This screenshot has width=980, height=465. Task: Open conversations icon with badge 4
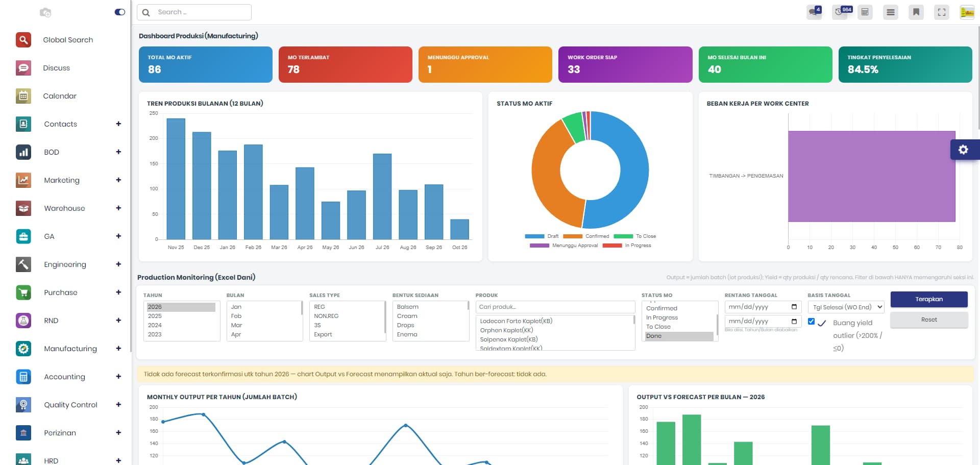tap(814, 12)
